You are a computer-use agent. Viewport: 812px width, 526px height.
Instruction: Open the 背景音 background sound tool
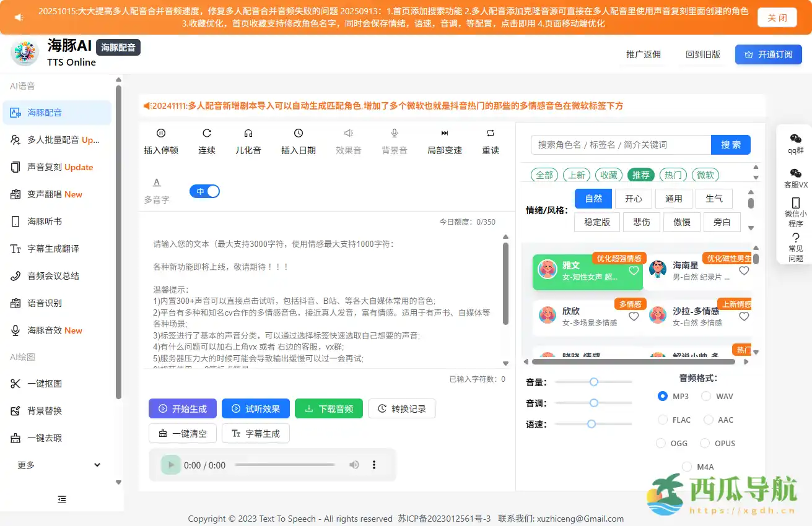coord(395,141)
